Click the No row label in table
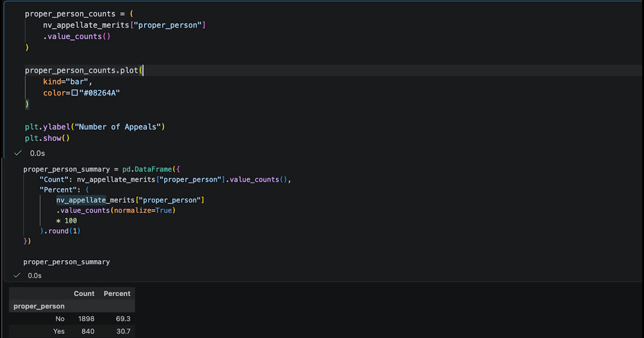644x338 pixels. (60, 319)
